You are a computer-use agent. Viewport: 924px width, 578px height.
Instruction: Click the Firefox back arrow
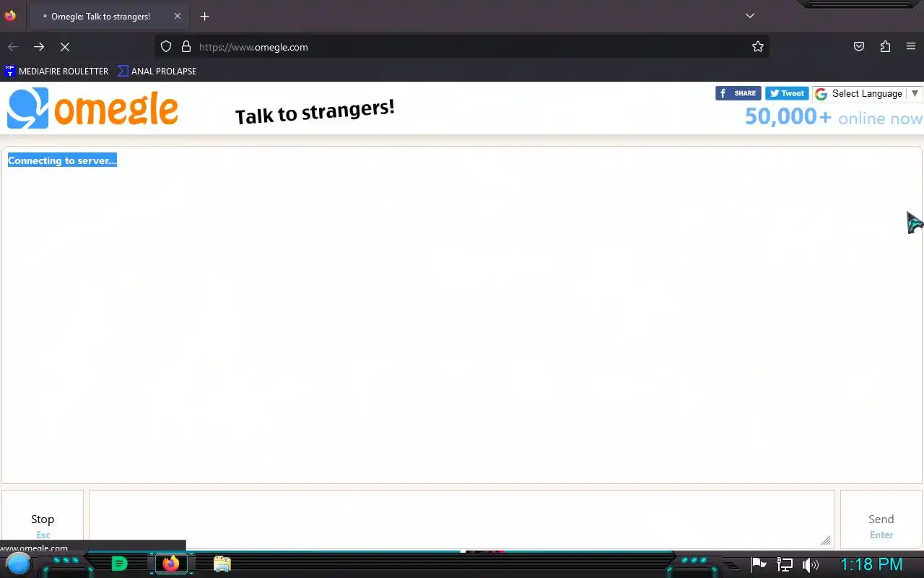(x=13, y=46)
